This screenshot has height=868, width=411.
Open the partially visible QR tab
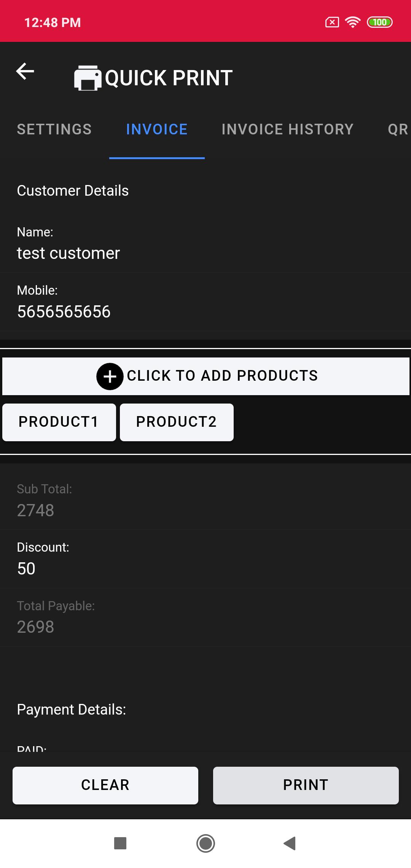[x=398, y=129]
